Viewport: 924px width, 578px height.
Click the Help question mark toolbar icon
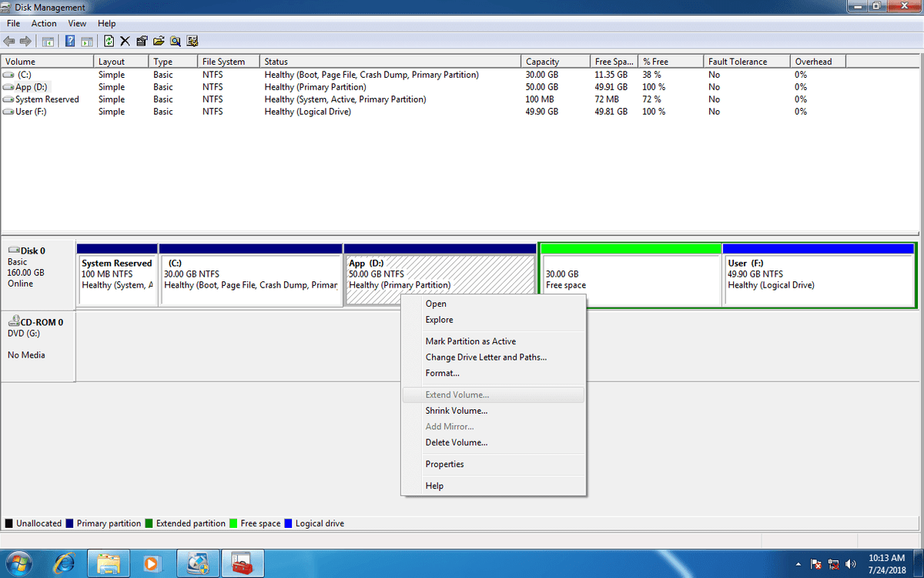tap(70, 41)
